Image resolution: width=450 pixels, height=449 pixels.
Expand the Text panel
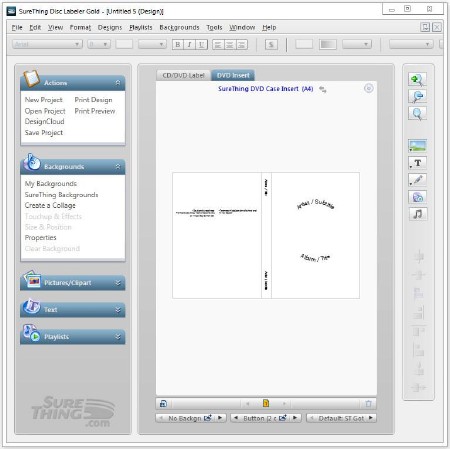(118, 310)
